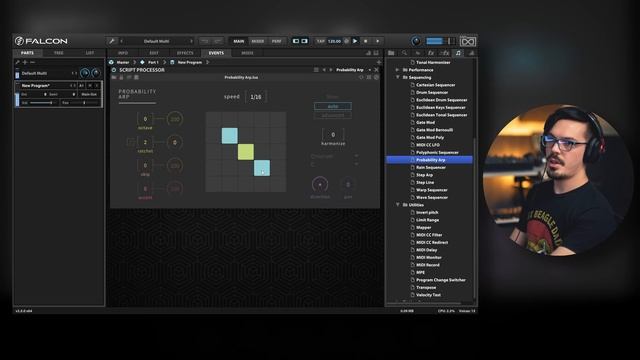Open the browser folder files icon

click(391, 53)
